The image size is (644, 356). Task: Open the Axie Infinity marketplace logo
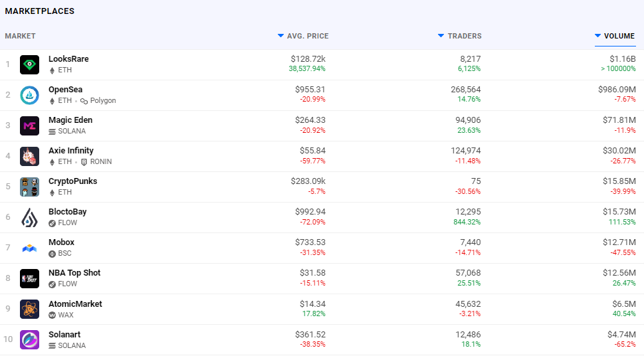pos(29,157)
